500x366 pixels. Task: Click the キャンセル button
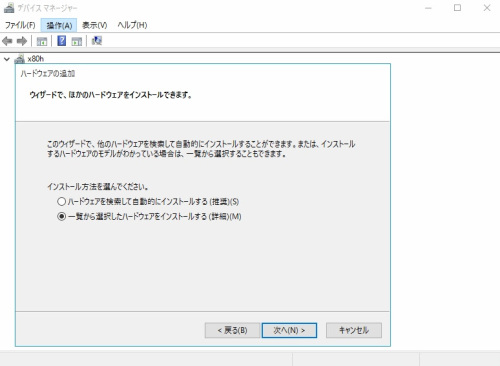tap(354, 330)
